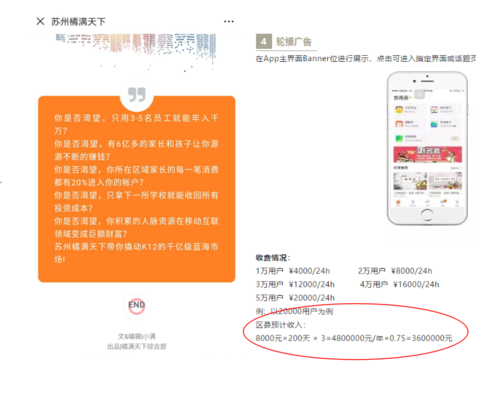Screen dimensions: 500x394
Task: Click the 区县预计收入 label
Action: 280,325
